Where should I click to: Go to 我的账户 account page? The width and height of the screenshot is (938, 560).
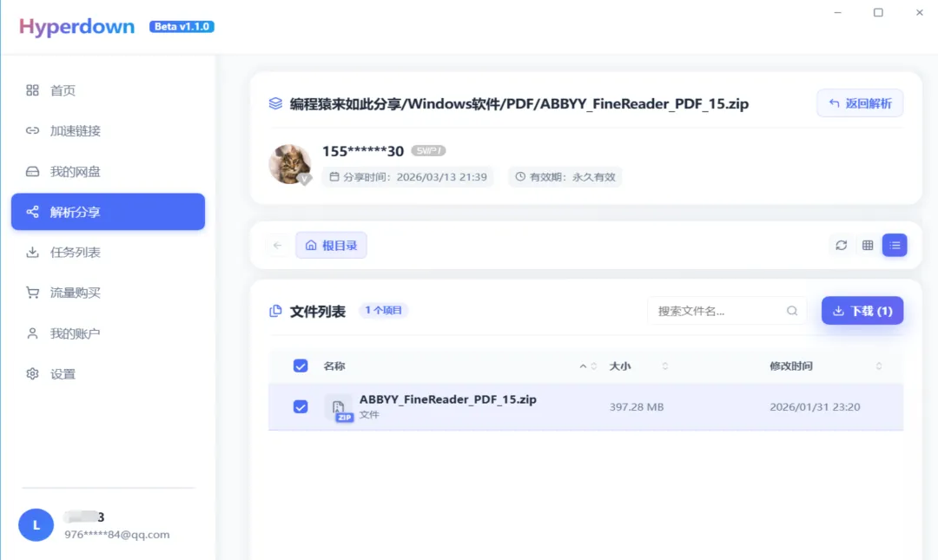pyautogui.click(x=108, y=333)
